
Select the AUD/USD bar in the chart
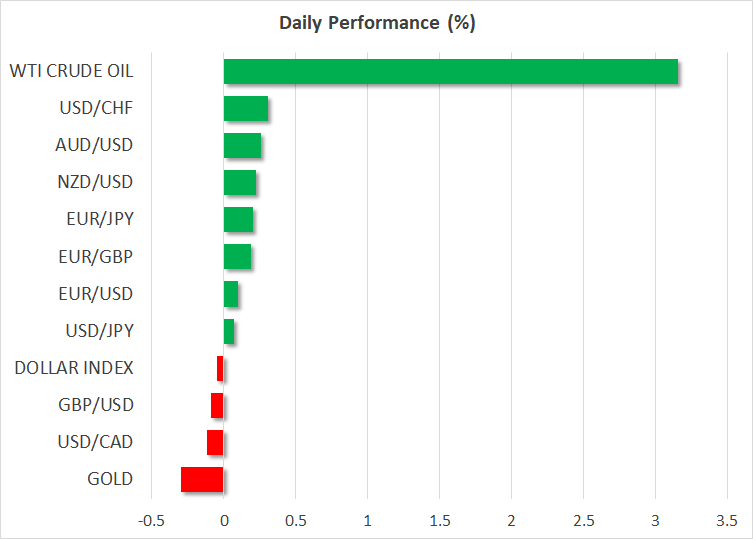[x=242, y=146]
